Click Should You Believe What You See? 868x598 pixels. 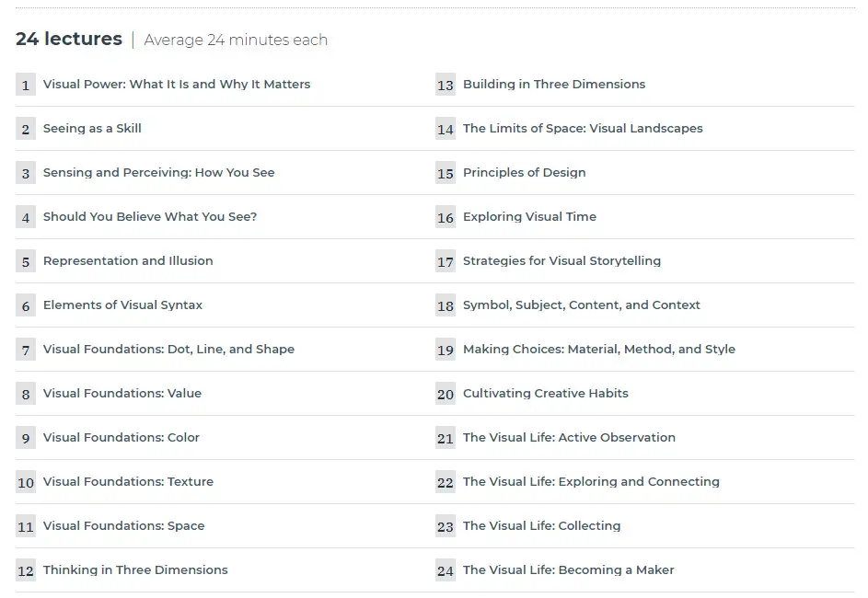150,217
